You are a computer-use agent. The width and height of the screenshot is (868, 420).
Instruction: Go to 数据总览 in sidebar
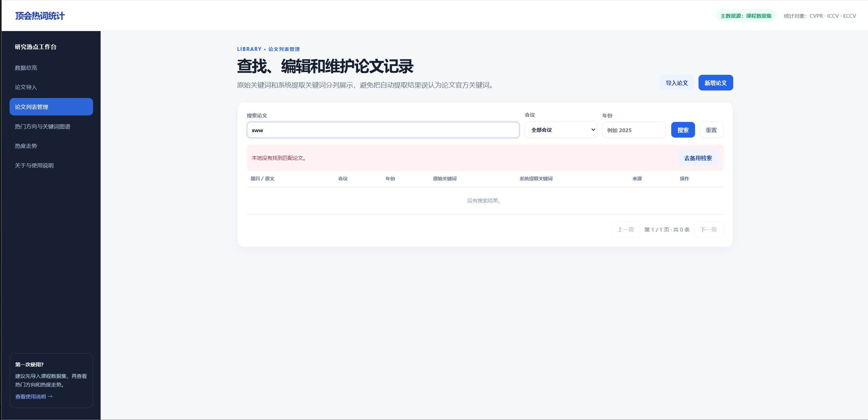pos(51,68)
